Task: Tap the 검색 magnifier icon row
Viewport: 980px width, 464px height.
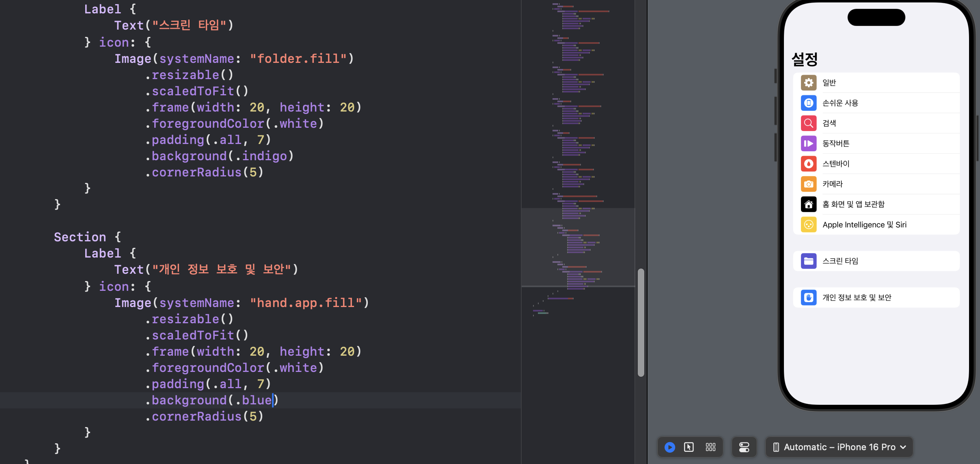Action: [808, 123]
